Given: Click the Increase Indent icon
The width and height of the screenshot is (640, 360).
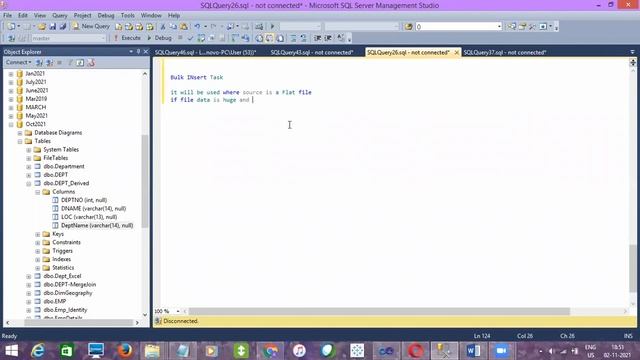Looking at the screenshot, I should pos(328,38).
